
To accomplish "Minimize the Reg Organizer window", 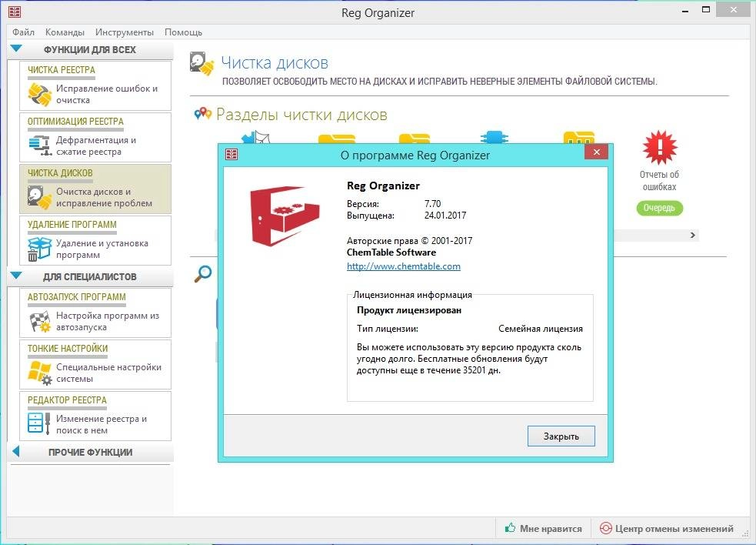I will [x=685, y=11].
